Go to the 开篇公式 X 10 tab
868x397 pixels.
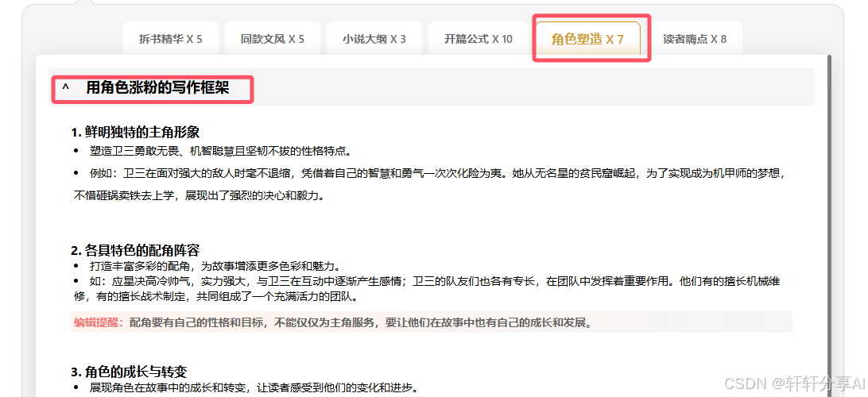(479, 39)
